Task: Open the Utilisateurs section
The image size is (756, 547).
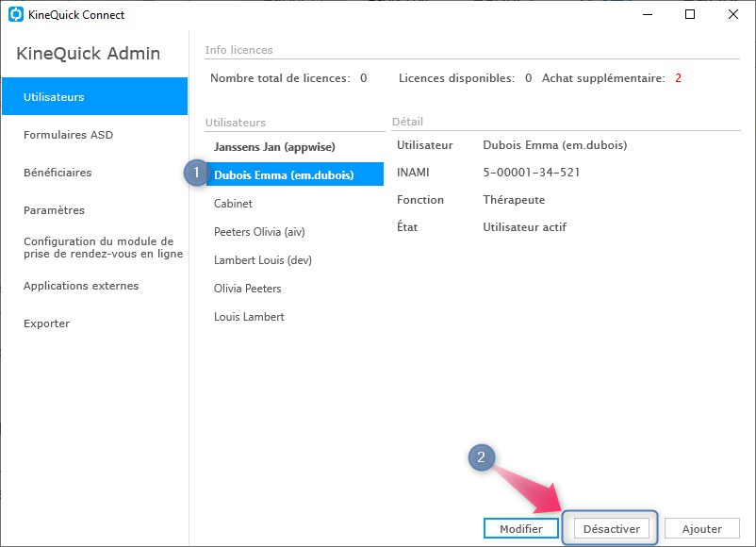Action: tap(94, 96)
